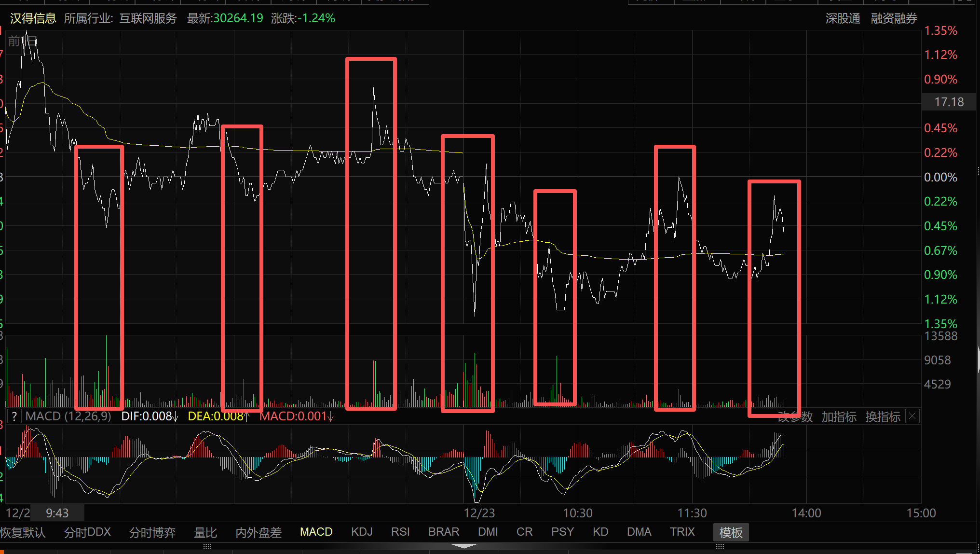Open the 模板 template button
980x554 pixels.
click(731, 532)
